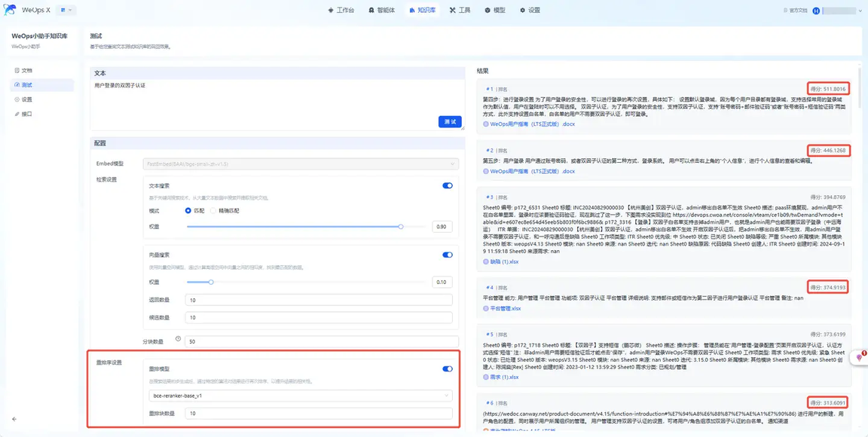Click the 向量搜索 权重 slider handle

pos(211,282)
